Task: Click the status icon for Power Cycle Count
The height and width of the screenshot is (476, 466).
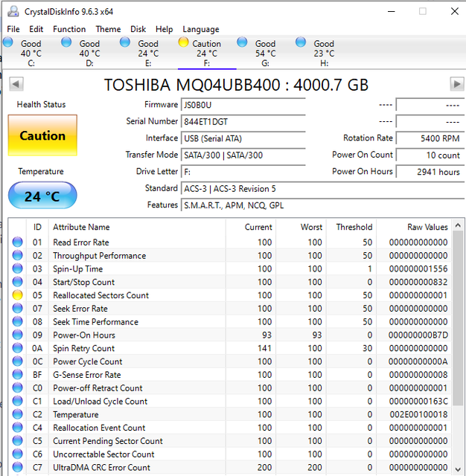Action: pyautogui.click(x=17, y=361)
